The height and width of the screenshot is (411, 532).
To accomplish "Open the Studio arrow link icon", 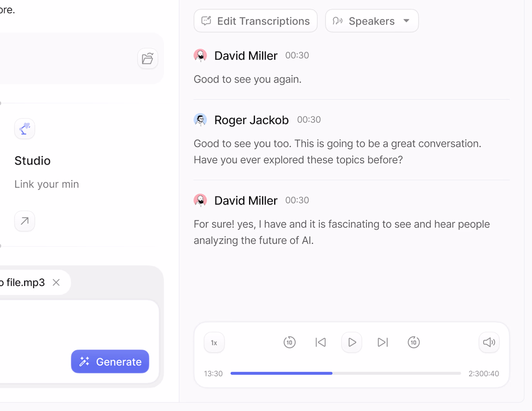I will (x=25, y=221).
